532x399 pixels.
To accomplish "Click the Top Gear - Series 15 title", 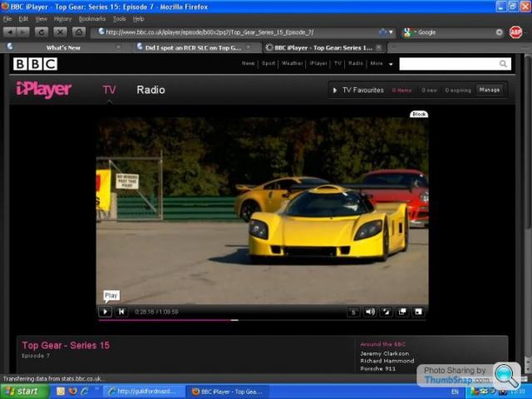I will tap(66, 346).
